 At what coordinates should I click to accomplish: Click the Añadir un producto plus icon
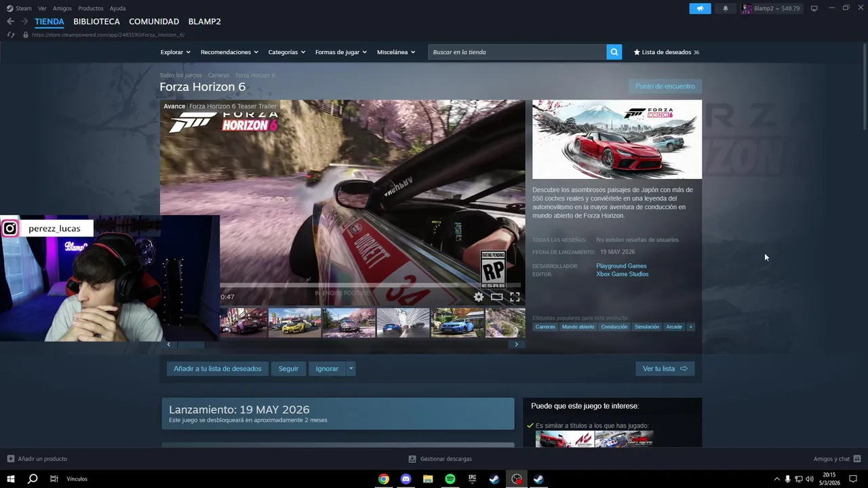click(x=10, y=459)
